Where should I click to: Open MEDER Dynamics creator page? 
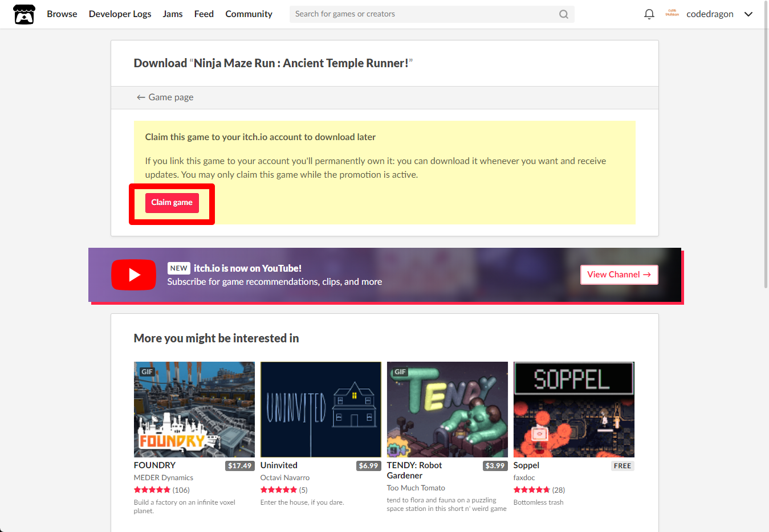click(164, 478)
